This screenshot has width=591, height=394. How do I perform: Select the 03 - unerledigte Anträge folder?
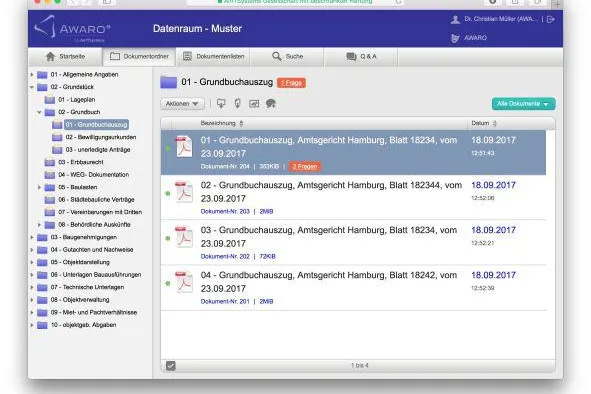98,150
